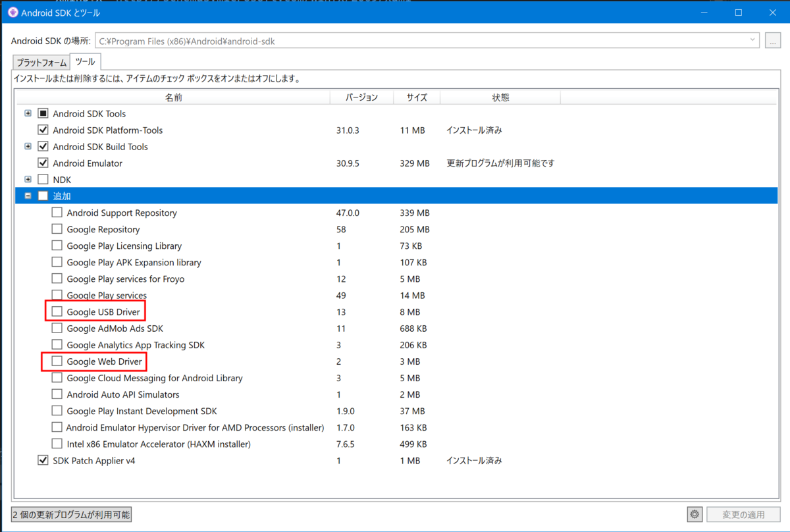
Task: Click the Android SDK window title icon
Action: [x=13, y=13]
